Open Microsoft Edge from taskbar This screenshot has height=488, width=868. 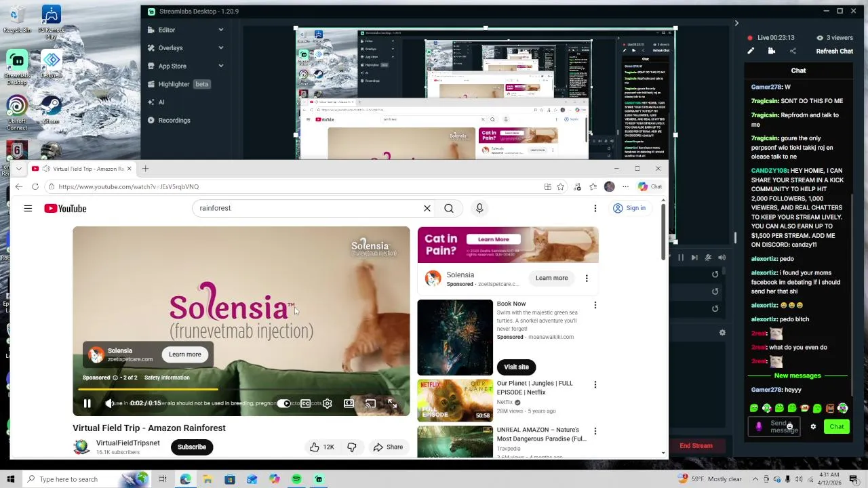(185, 479)
